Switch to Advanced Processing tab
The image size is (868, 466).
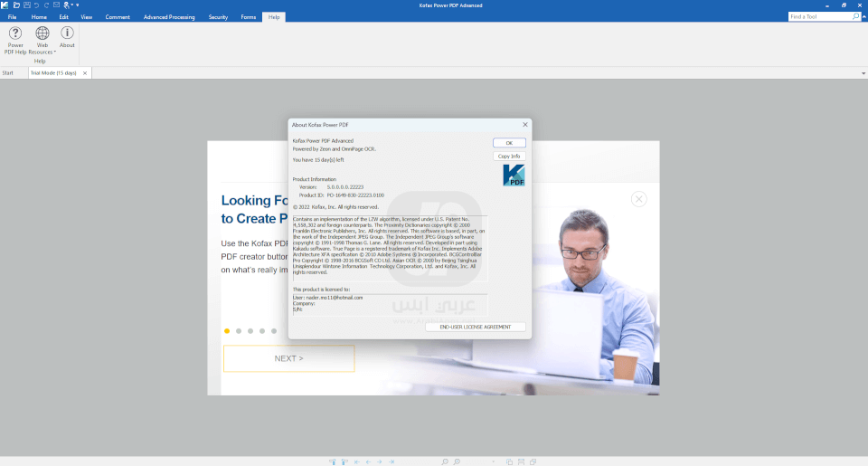click(169, 17)
